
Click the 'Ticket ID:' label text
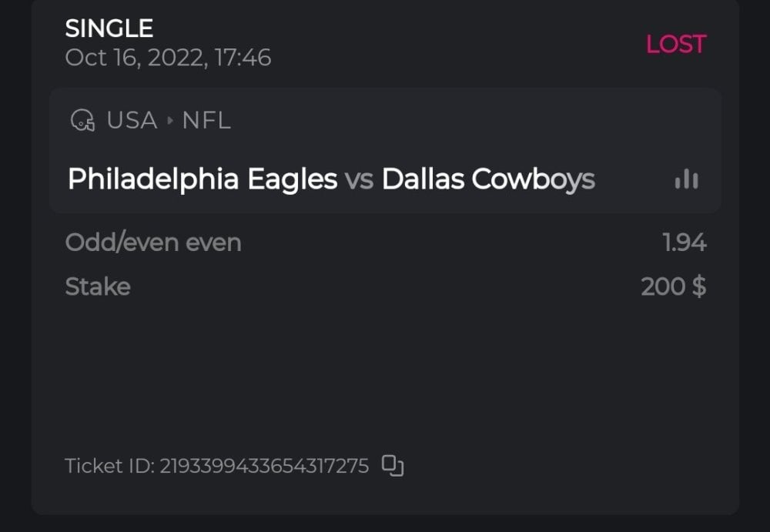click(x=109, y=466)
